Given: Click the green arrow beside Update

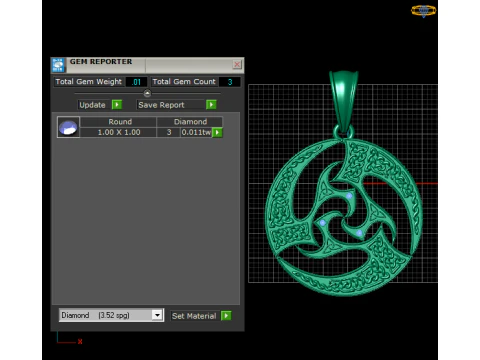Looking at the screenshot, I should coord(117,105).
